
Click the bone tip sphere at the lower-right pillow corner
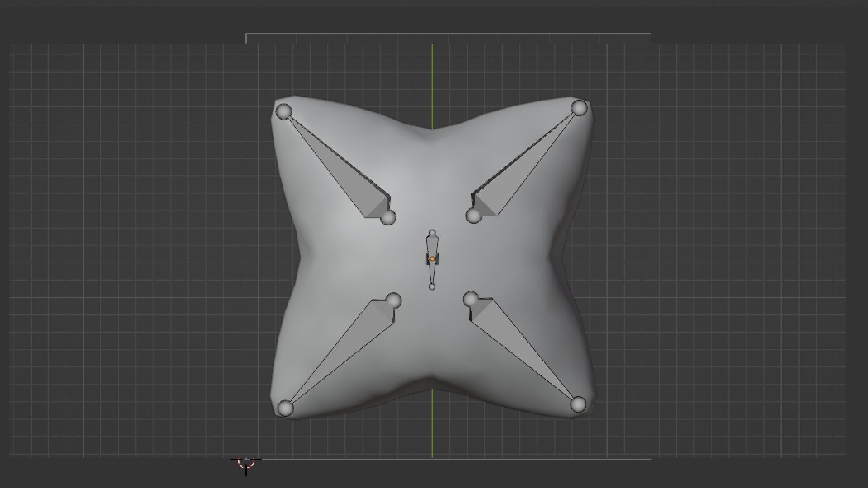pos(578,404)
